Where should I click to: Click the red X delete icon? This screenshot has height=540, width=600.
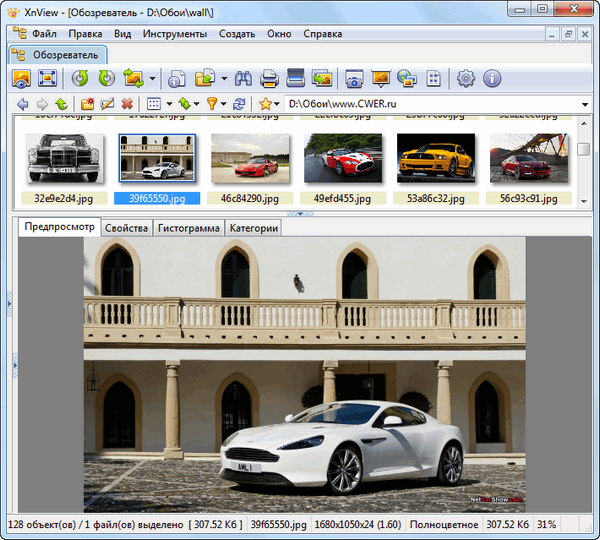[127, 104]
